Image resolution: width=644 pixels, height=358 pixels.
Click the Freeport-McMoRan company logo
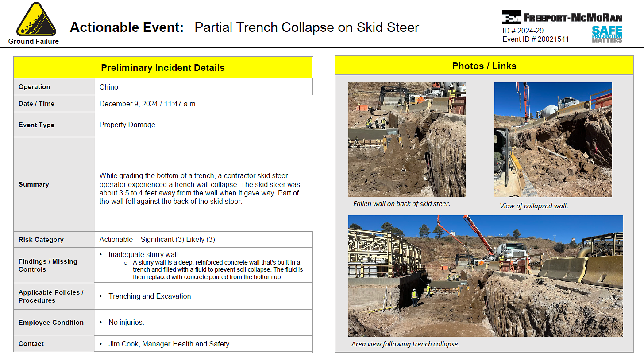[x=562, y=17]
